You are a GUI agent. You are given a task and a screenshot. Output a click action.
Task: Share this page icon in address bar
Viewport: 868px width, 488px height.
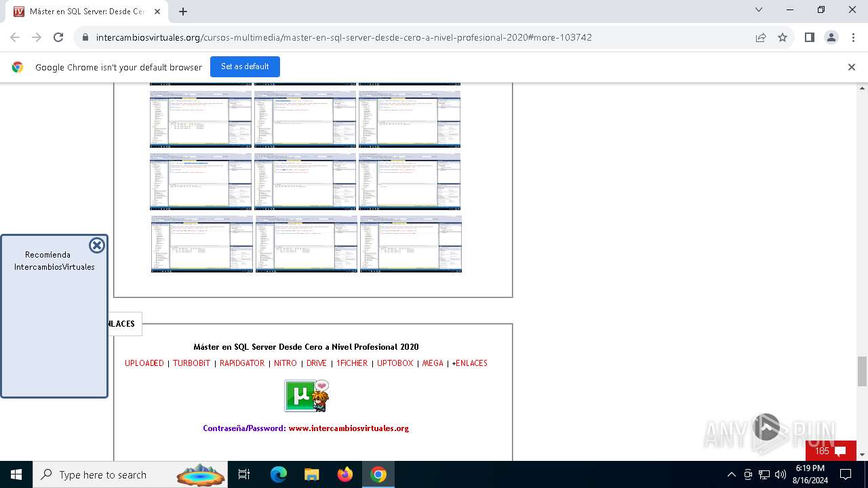point(761,37)
